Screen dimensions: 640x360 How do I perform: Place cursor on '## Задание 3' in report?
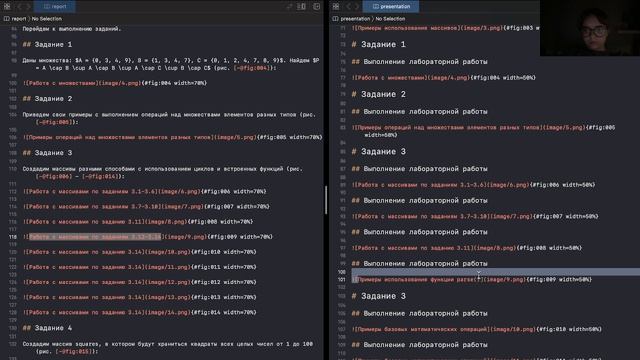[47, 153]
